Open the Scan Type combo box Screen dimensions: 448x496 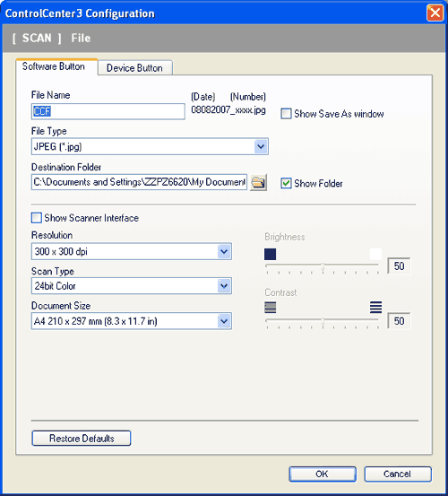coord(132,286)
